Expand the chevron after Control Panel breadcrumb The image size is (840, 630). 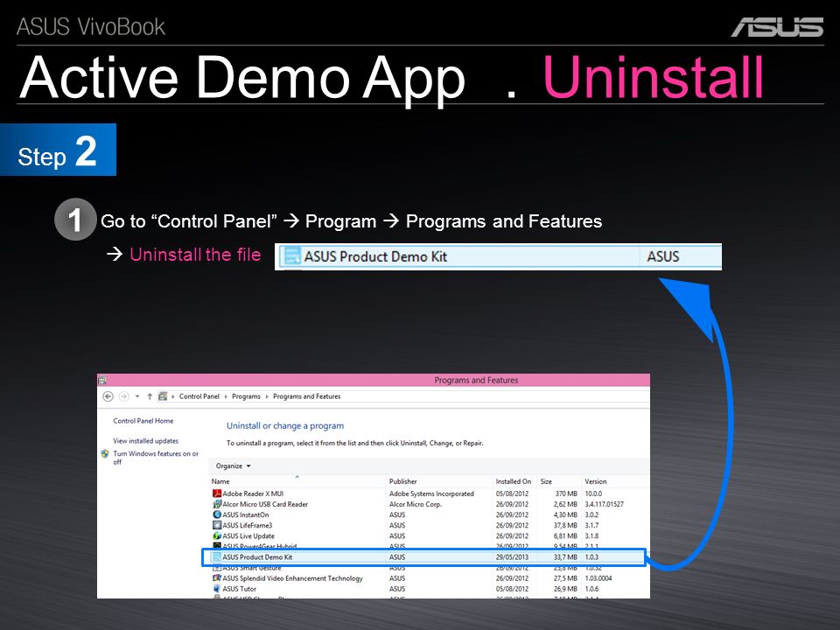click(226, 397)
